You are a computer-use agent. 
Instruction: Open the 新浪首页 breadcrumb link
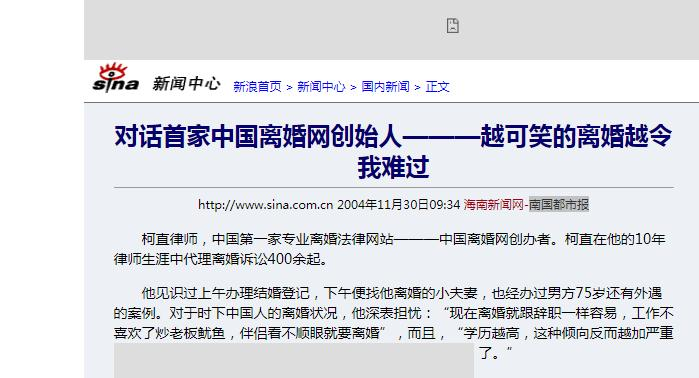[x=257, y=86]
